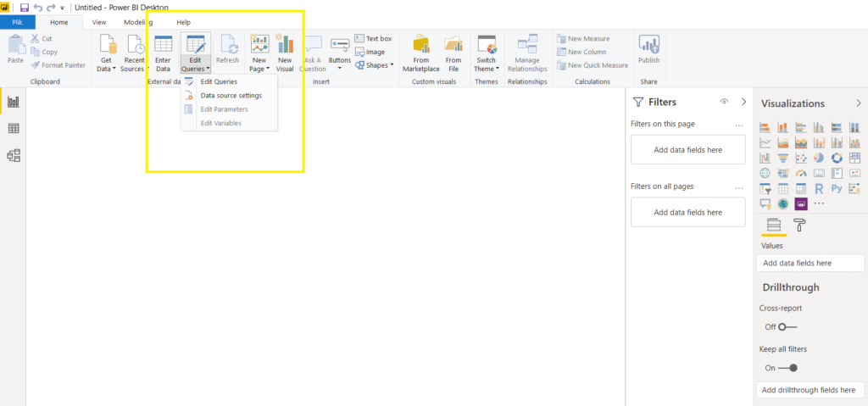The width and height of the screenshot is (868, 406).
Task: Open the Fields well tab in Visualizations
Action: tap(773, 225)
